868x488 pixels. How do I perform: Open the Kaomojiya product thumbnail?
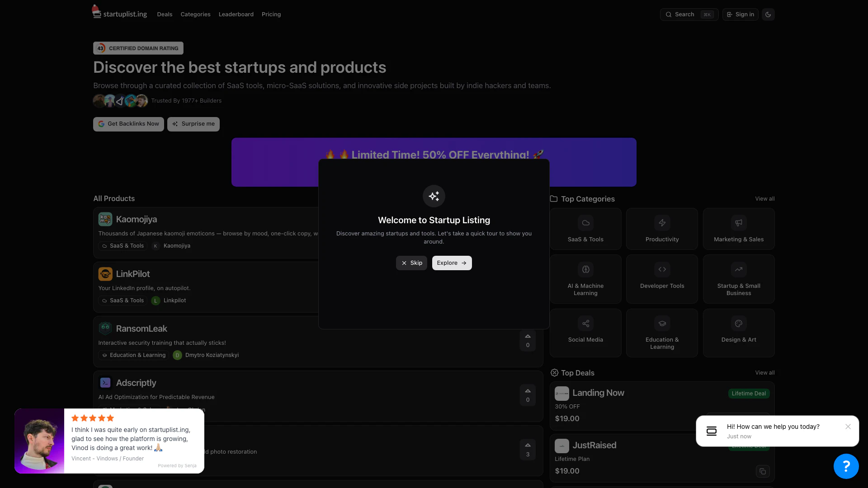(x=105, y=219)
